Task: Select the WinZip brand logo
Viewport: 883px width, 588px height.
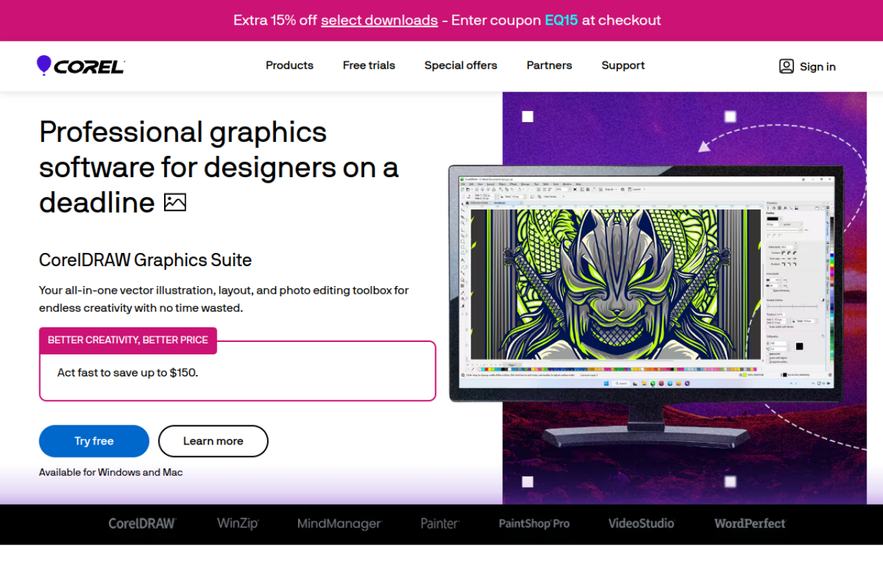Action: coord(238,523)
